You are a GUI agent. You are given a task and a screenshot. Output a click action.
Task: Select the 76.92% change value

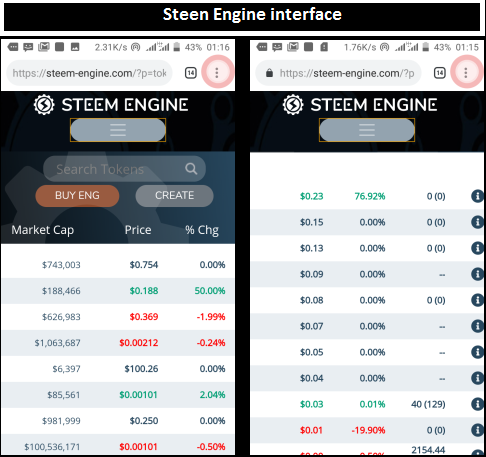point(370,196)
